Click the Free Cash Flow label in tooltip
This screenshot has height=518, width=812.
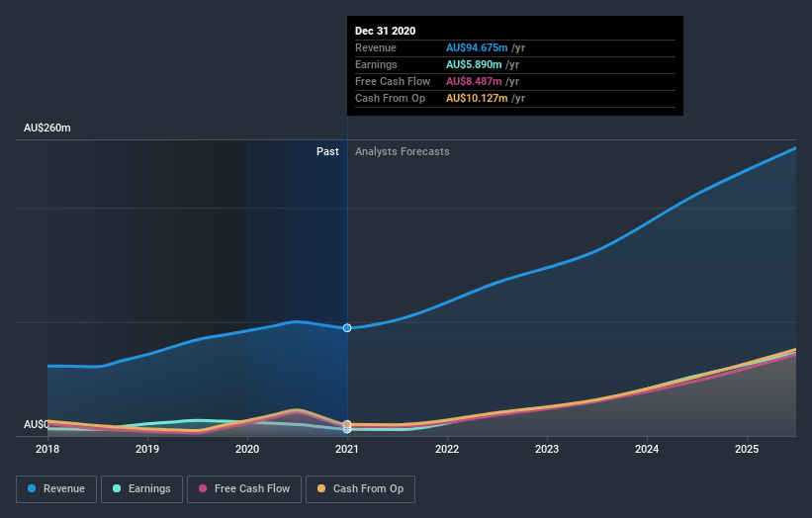393,81
